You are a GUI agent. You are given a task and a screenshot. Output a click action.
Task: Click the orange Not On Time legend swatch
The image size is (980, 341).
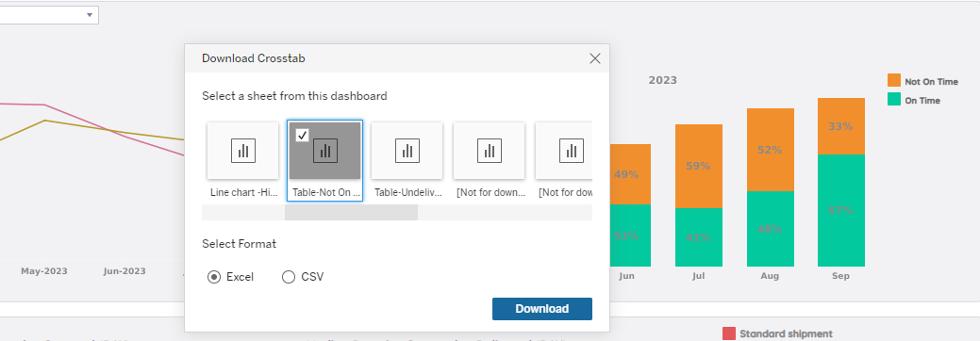tap(894, 81)
